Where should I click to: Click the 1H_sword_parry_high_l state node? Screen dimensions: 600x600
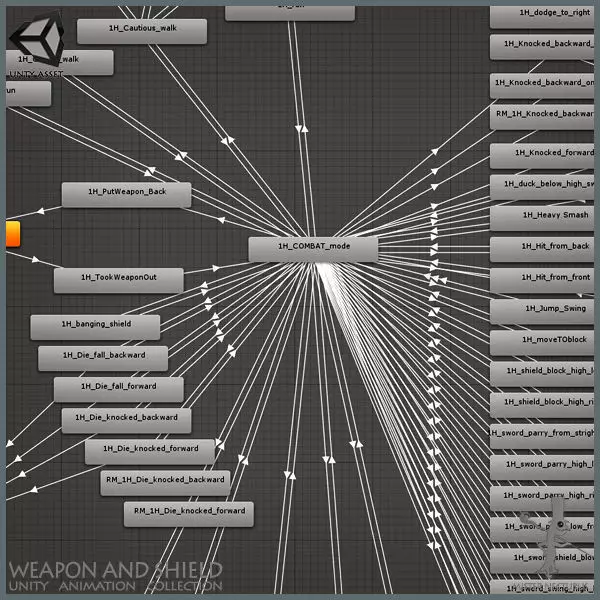tap(542, 468)
